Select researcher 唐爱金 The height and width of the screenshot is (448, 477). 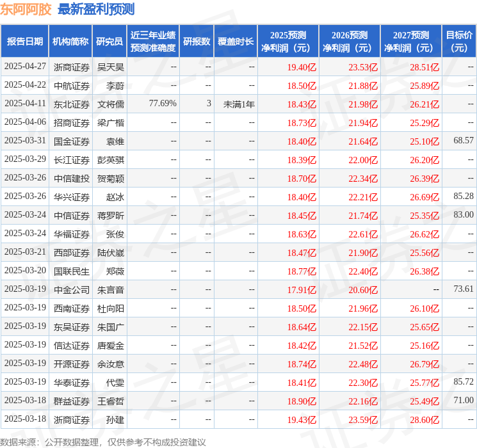point(110,346)
